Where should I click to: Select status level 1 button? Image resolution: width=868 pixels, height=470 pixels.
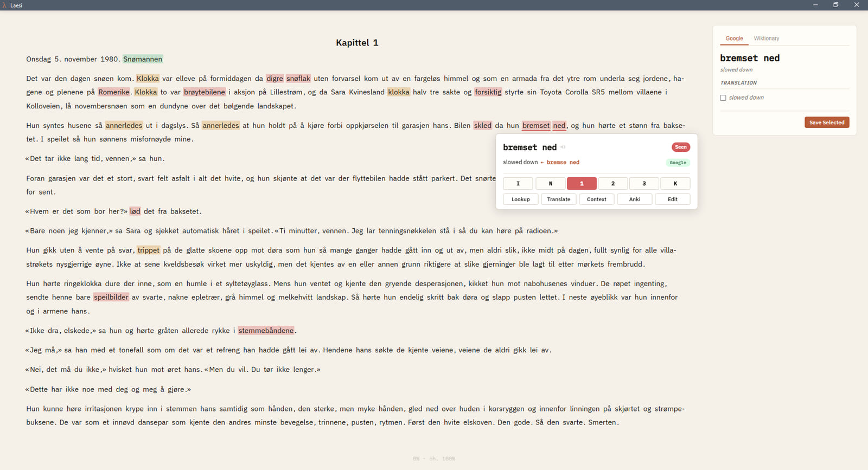click(582, 183)
